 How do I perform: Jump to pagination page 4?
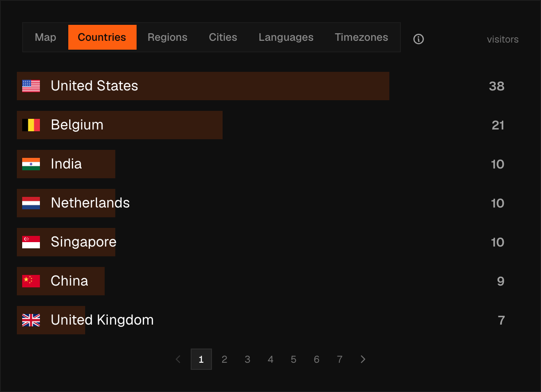[x=270, y=359]
